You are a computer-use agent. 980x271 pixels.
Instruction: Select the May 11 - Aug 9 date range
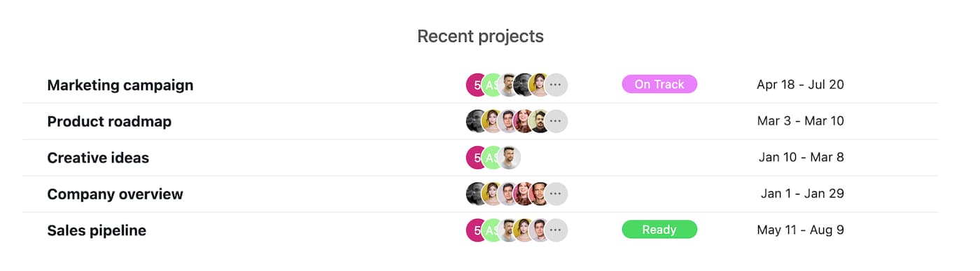click(x=800, y=230)
